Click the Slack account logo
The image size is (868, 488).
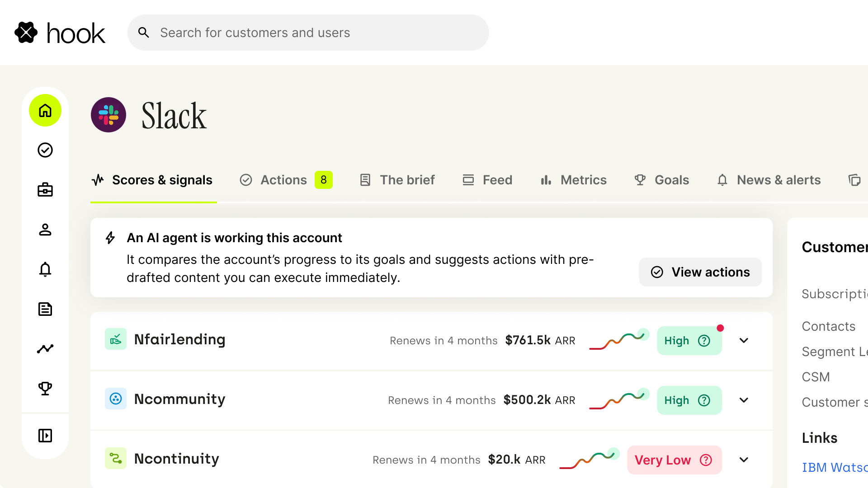108,115
